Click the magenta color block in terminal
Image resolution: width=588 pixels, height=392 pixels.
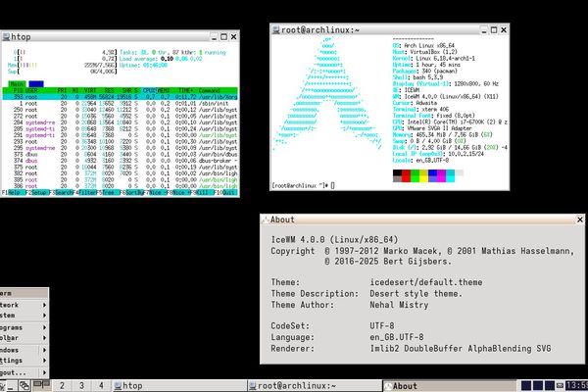[x=441, y=175]
